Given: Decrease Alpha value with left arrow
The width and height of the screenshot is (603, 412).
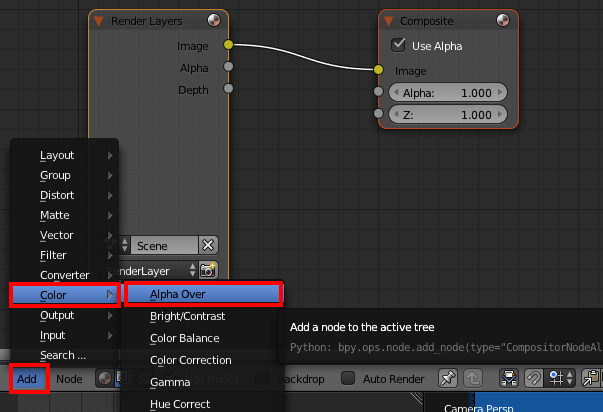Looking at the screenshot, I should 396,93.
